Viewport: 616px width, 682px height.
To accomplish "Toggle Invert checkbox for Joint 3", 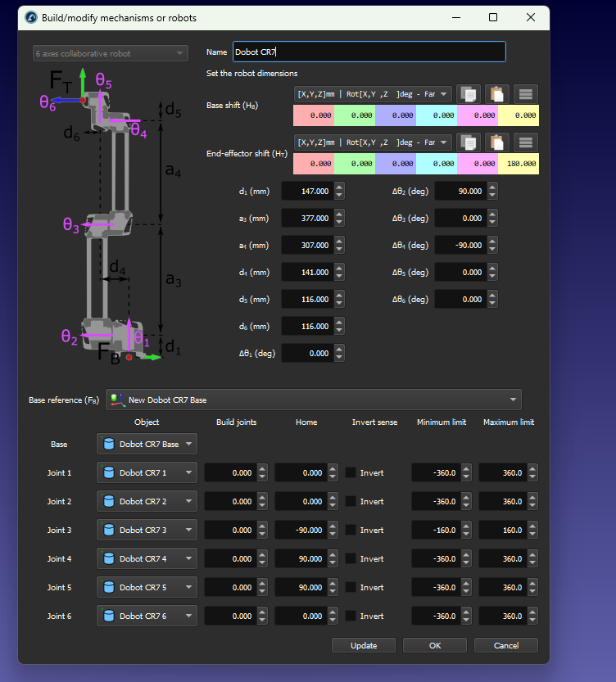I will pyautogui.click(x=351, y=531).
